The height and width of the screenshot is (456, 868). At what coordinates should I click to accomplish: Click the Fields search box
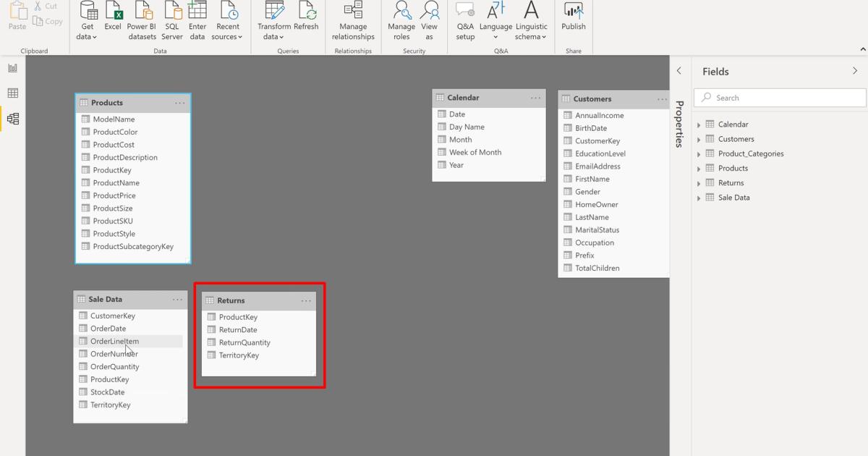point(779,97)
